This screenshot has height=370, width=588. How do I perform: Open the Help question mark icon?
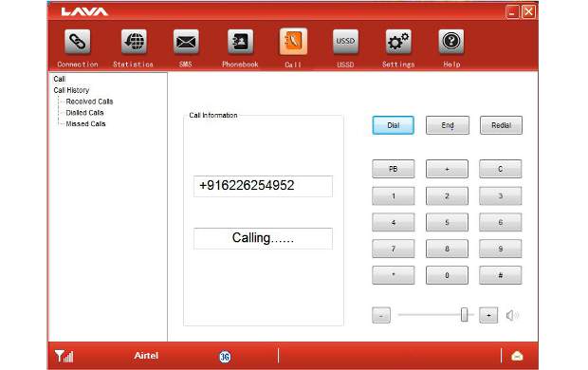(x=451, y=42)
